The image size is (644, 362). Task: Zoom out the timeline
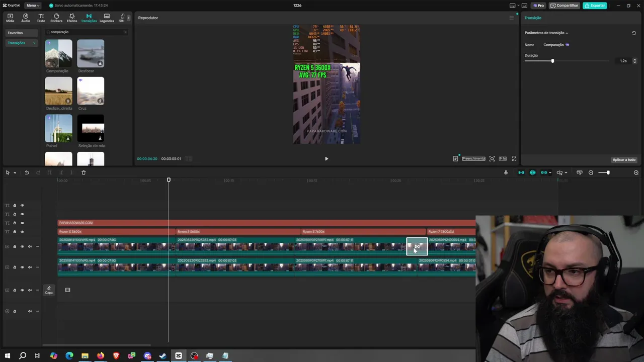tap(591, 173)
